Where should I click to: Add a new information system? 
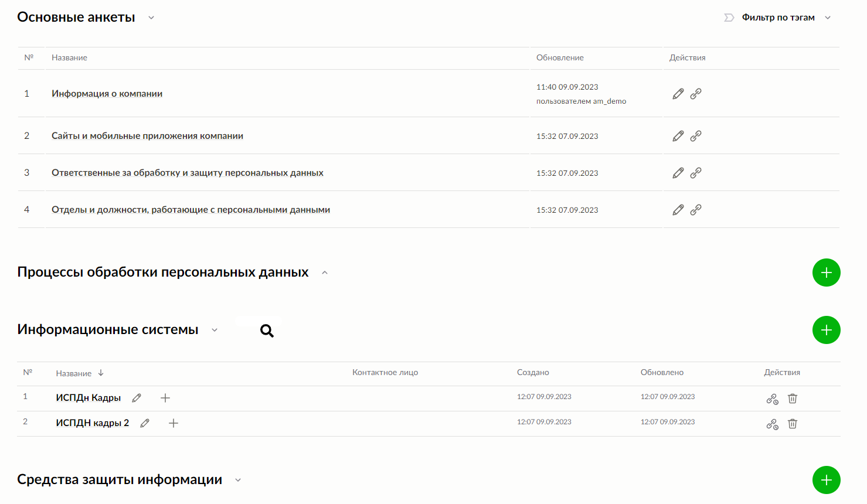click(x=826, y=330)
